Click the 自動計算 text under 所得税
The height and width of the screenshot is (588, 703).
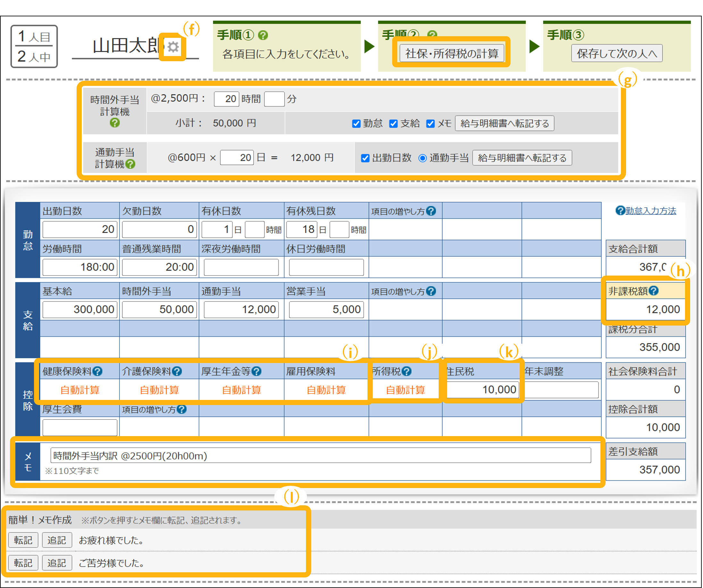405,390
